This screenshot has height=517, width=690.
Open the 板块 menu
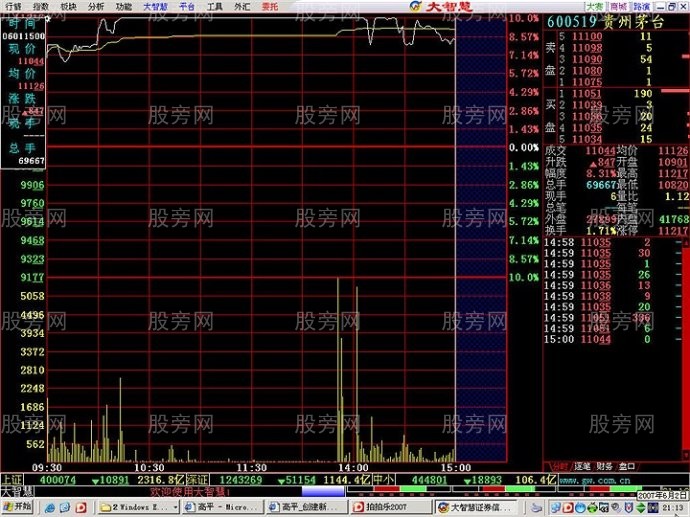tap(68, 6)
